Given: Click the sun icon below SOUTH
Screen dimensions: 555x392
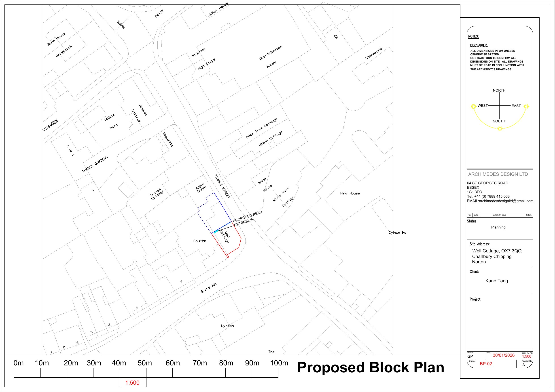Looking at the screenshot, I should pyautogui.click(x=500, y=129).
